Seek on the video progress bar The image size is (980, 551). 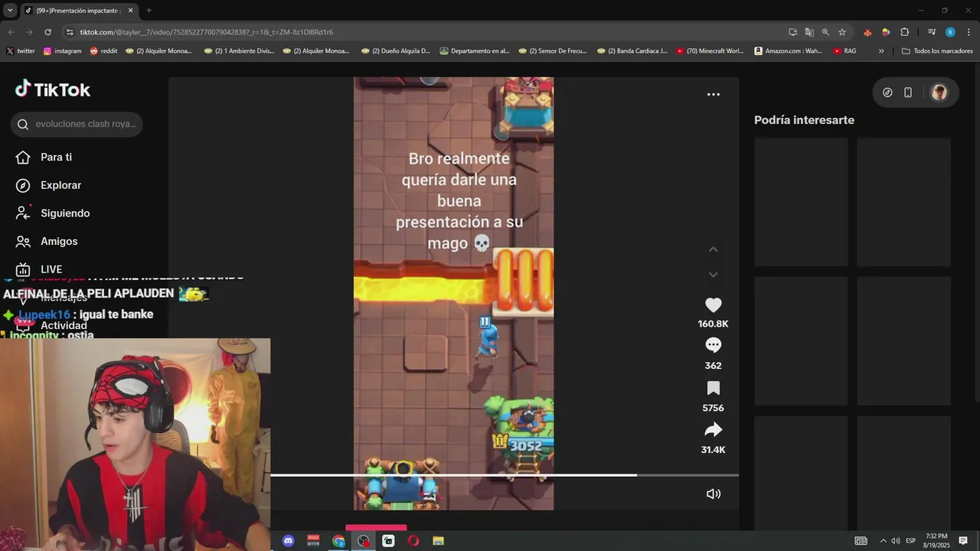click(x=505, y=475)
